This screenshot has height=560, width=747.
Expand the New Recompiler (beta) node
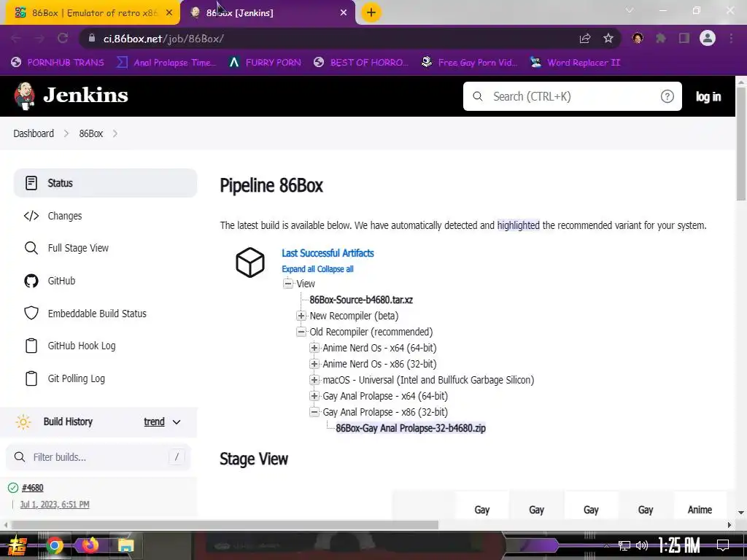click(301, 316)
